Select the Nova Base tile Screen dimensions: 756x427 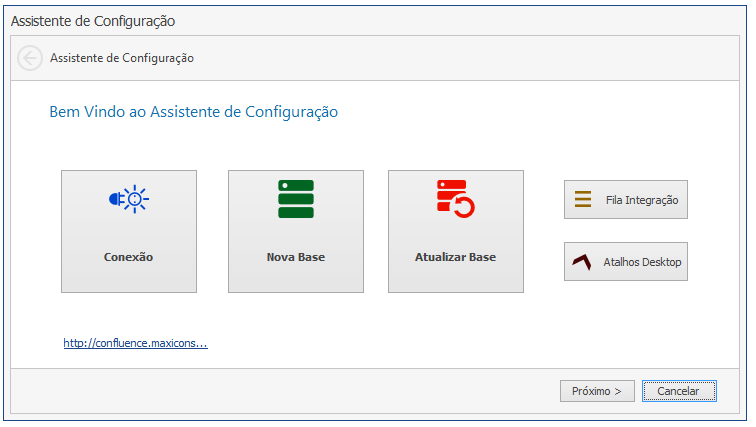(296, 231)
